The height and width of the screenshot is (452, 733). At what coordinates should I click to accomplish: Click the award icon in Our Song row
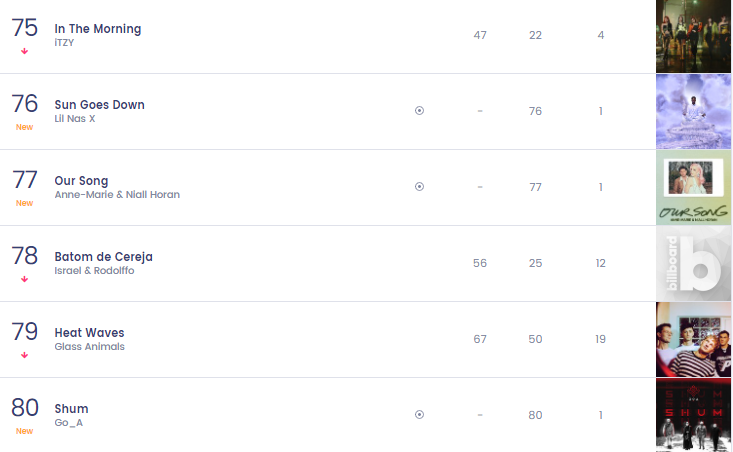pos(419,187)
